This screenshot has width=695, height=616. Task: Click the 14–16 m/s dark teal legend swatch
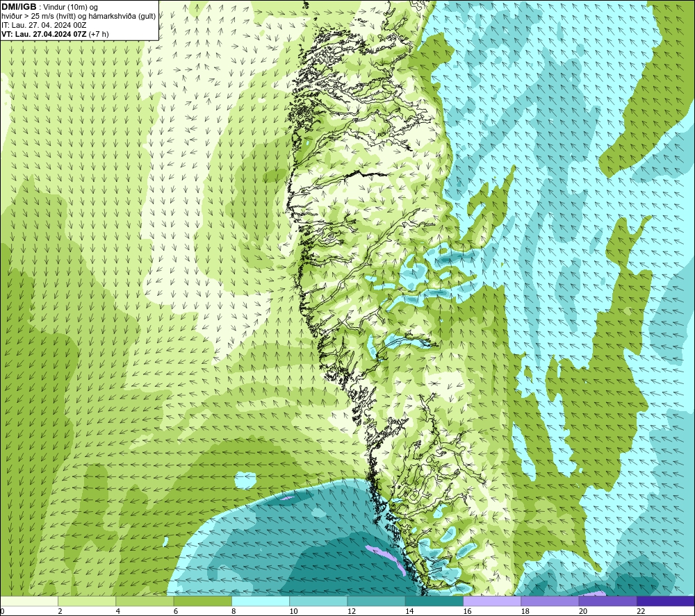click(434, 601)
